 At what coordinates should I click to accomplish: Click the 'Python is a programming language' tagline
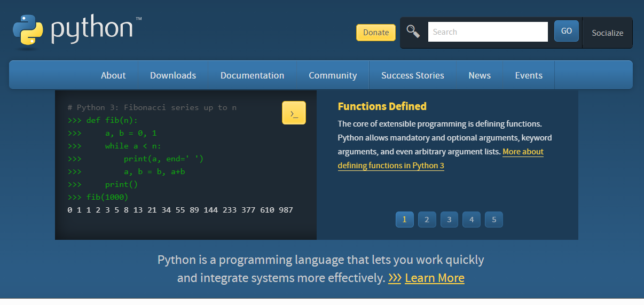coord(321,269)
